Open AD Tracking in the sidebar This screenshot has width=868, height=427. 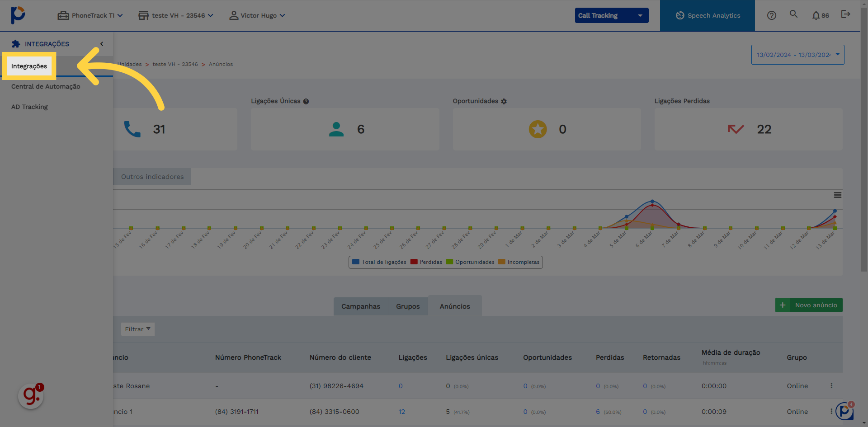point(29,107)
